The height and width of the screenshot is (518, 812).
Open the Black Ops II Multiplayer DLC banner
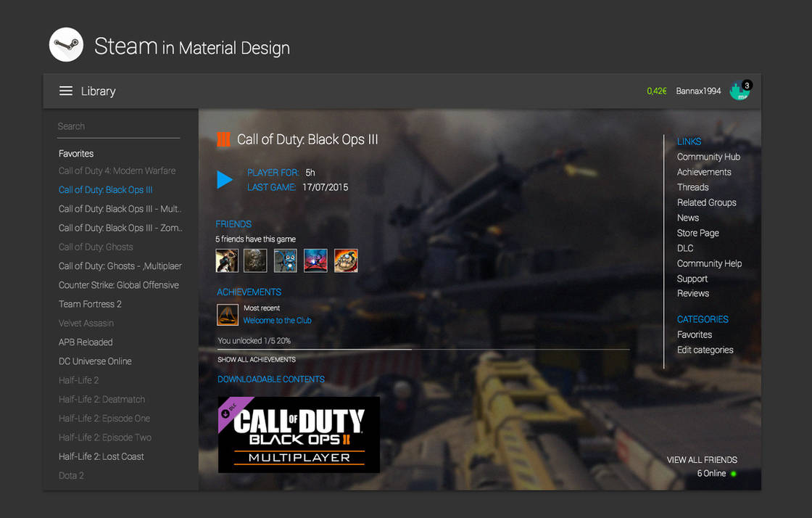click(x=299, y=435)
